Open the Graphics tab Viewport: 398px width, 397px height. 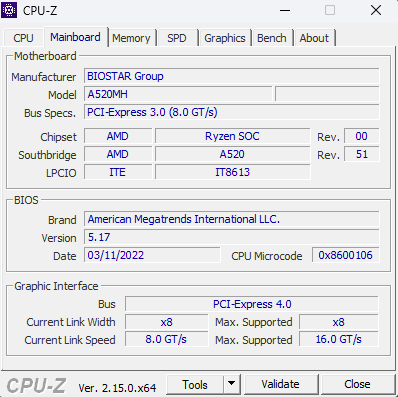[x=225, y=38]
